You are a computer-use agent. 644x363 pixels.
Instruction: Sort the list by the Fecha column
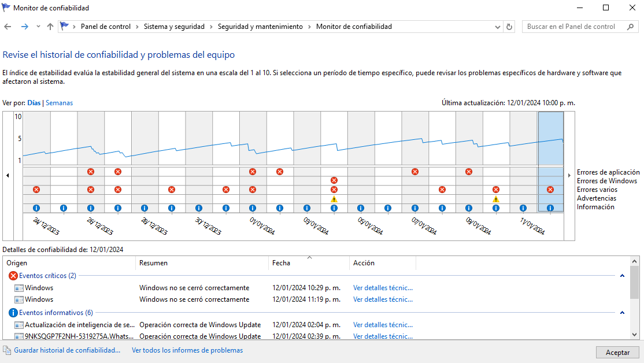click(x=309, y=263)
